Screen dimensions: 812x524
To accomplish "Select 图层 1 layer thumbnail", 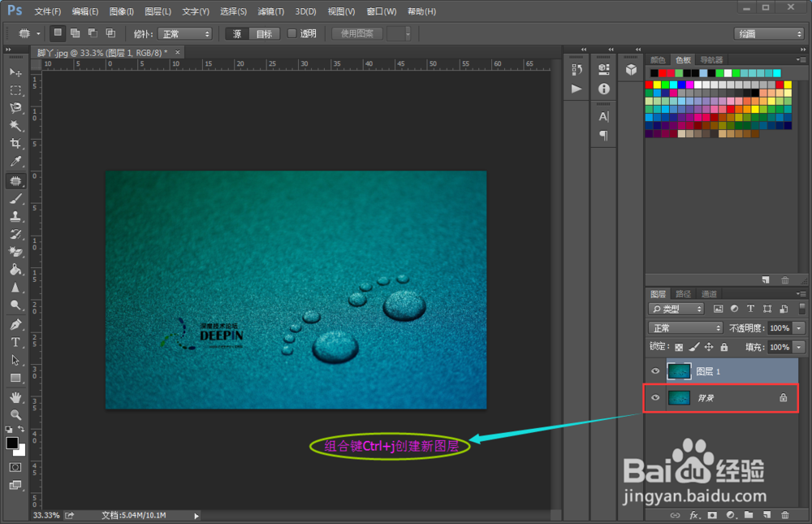I will [679, 371].
